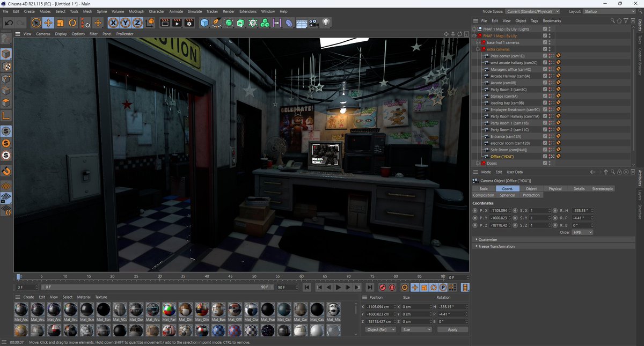This screenshot has width=644, height=346.
Task: Select the Mat_Parl colorful material thumbnail
Action: pos(169,310)
